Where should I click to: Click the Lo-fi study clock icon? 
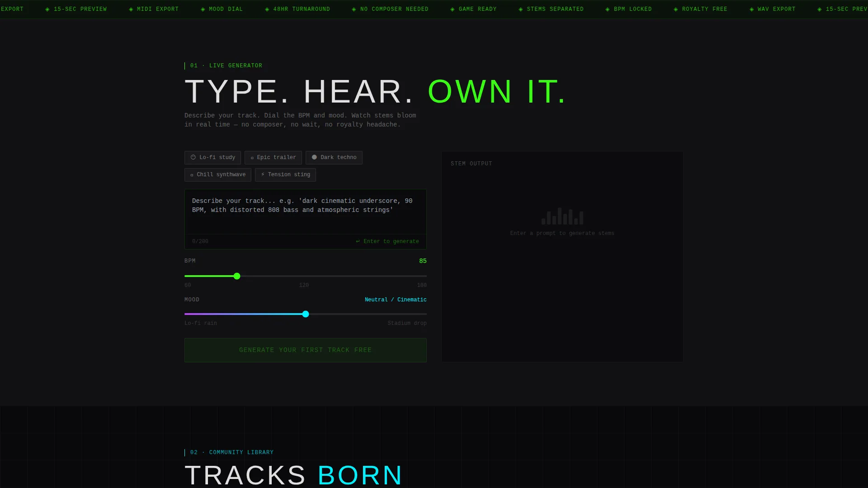(193, 157)
